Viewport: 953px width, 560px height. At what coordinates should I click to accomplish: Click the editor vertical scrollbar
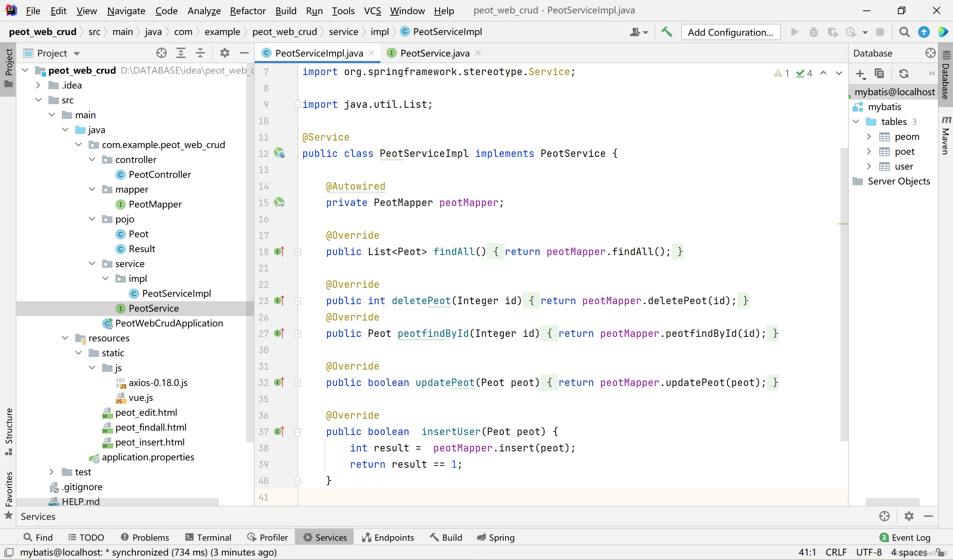pyautogui.click(x=844, y=295)
